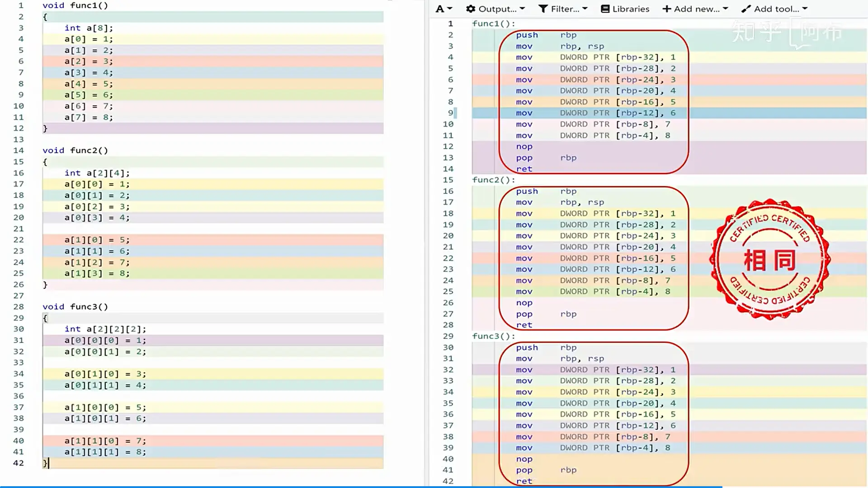Click source line 'void func1()'

(x=75, y=5)
